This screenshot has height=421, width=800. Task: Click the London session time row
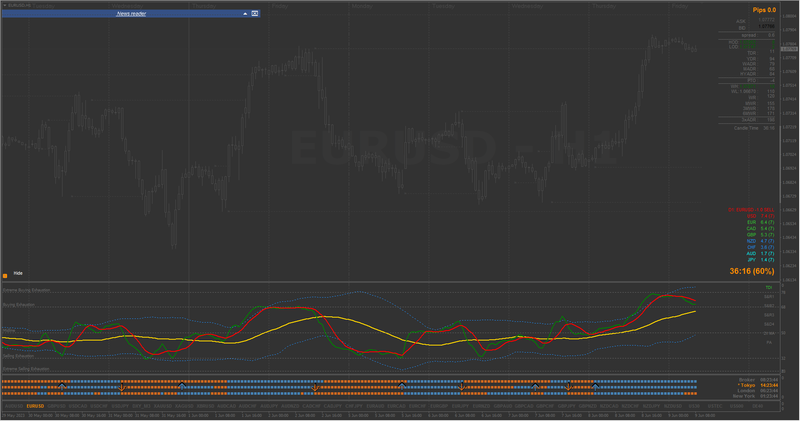tap(758, 391)
